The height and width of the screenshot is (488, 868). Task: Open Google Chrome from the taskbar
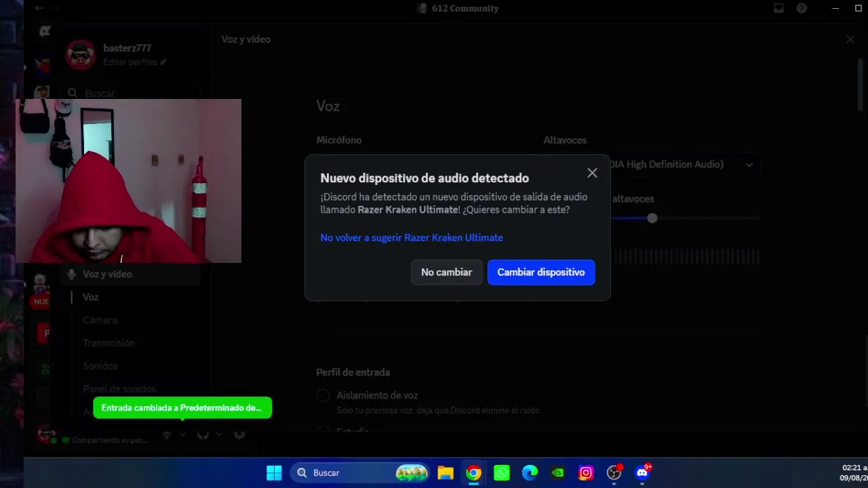coord(473,472)
